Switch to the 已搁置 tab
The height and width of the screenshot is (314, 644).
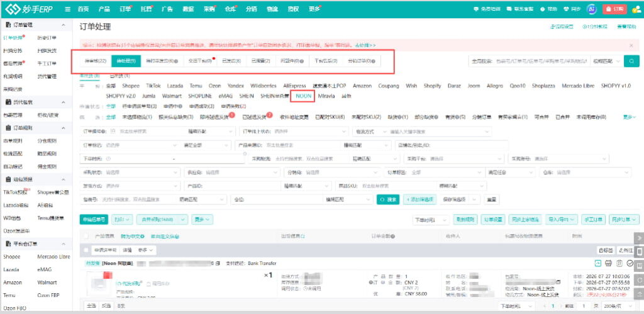click(260, 61)
